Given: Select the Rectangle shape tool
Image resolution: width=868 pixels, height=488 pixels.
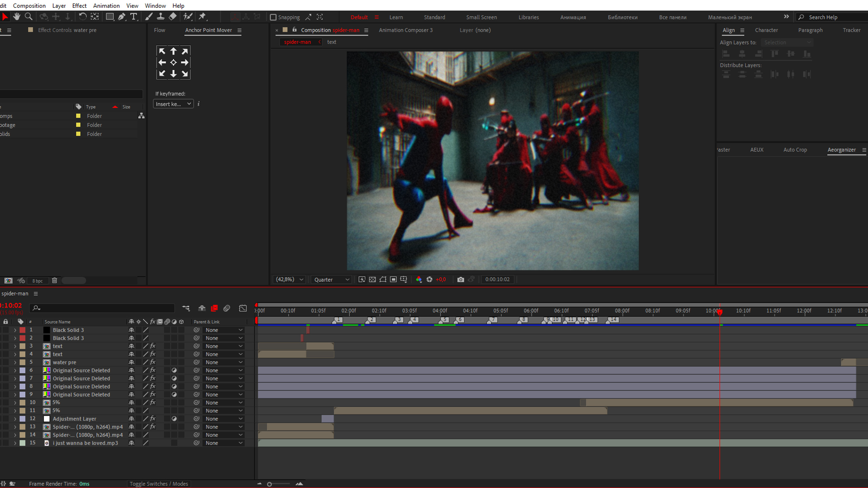Looking at the screenshot, I should click(110, 16).
